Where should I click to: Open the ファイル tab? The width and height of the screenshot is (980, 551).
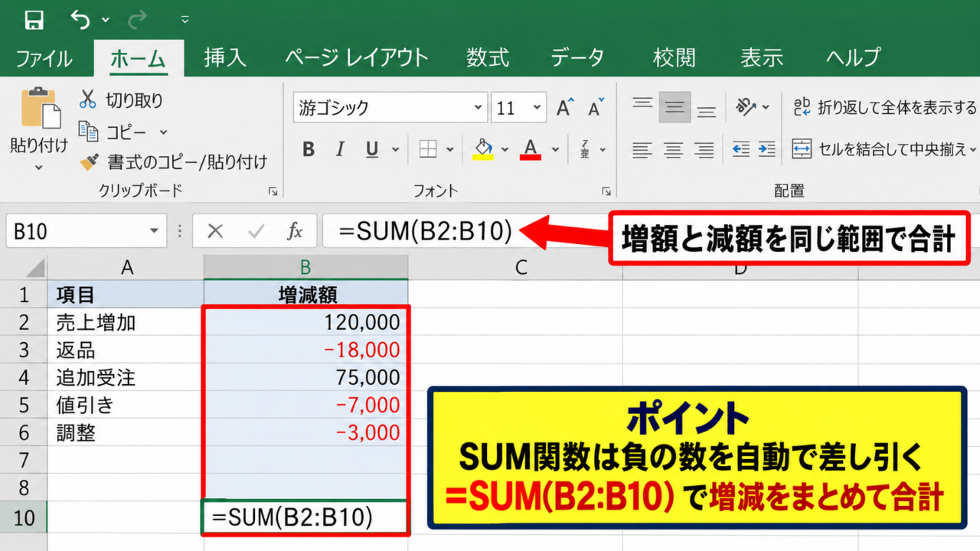[x=44, y=58]
